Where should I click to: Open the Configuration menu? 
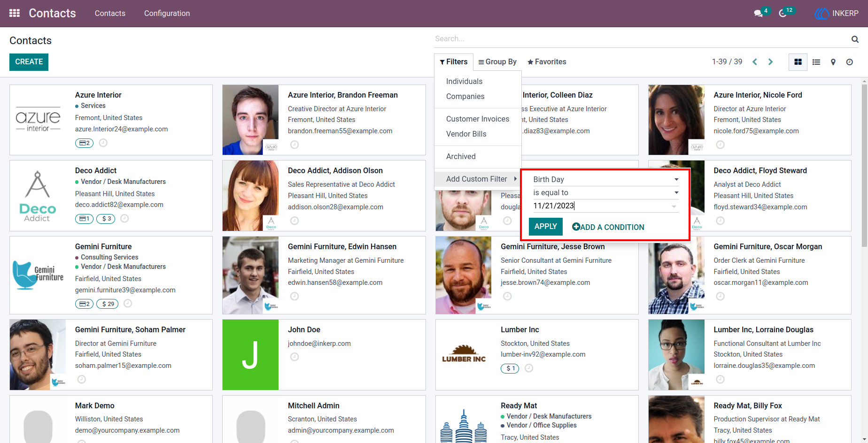167,13
